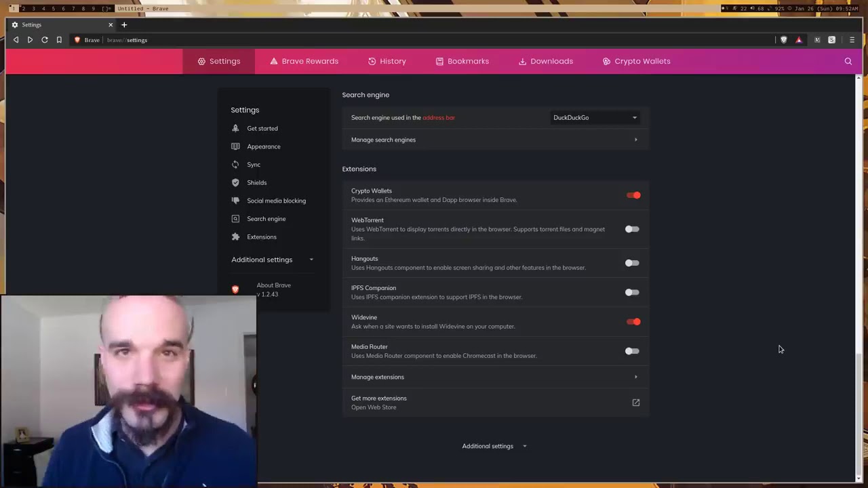Click the Appearance sidebar icon
This screenshot has height=488, width=868.
(235, 146)
